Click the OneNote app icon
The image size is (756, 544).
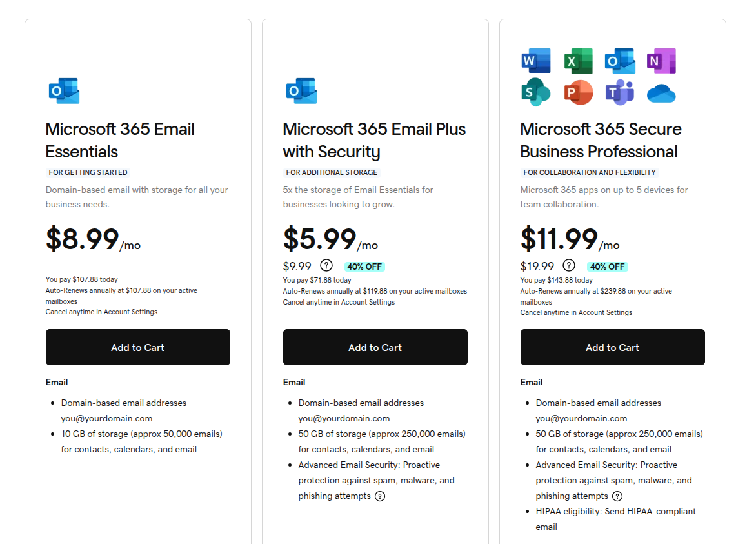pos(661,61)
